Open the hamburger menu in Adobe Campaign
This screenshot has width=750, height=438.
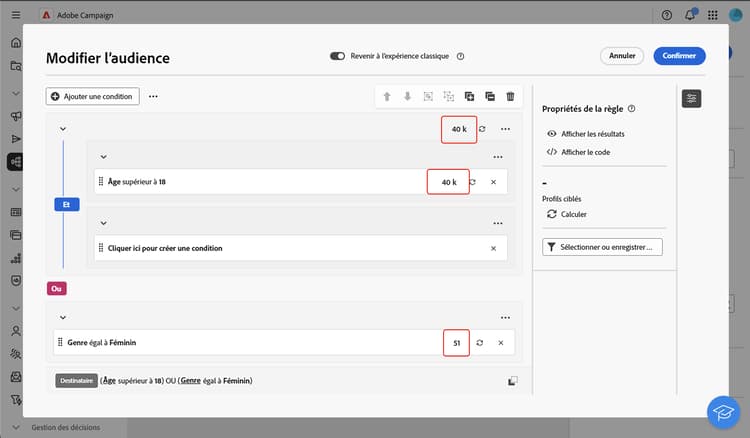(x=16, y=15)
